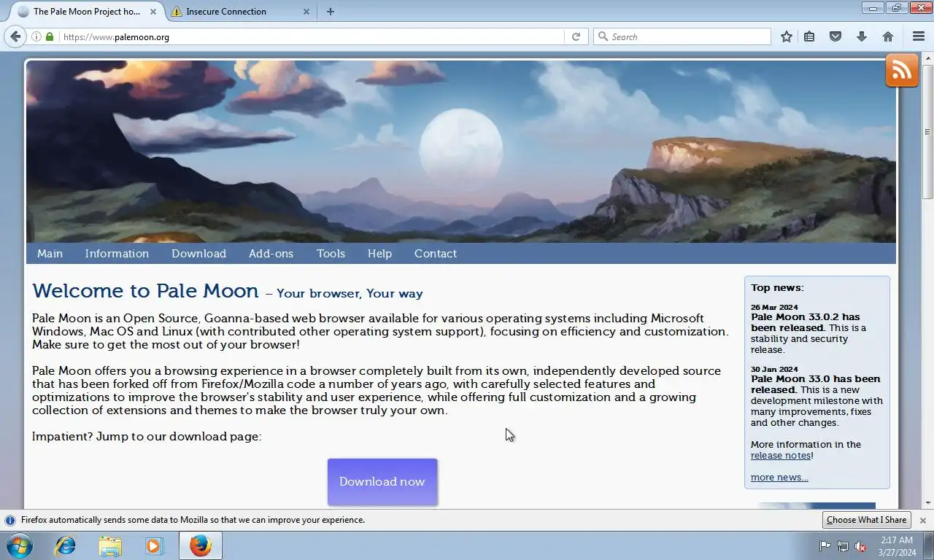Screen dimensions: 934x560
Task: Click muted volume icon in system tray
Action: [x=860, y=546]
